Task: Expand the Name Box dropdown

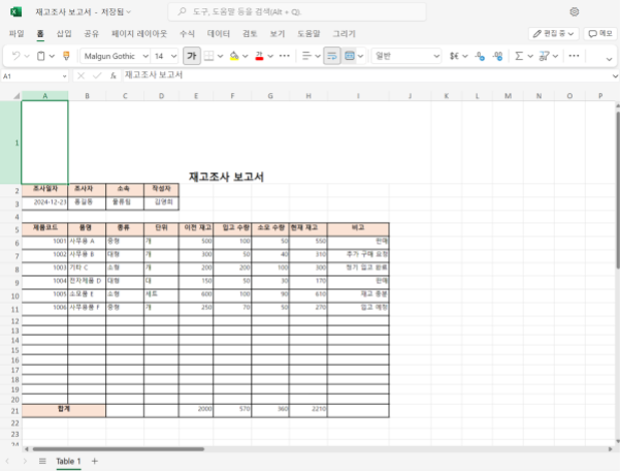Action: tap(64, 76)
